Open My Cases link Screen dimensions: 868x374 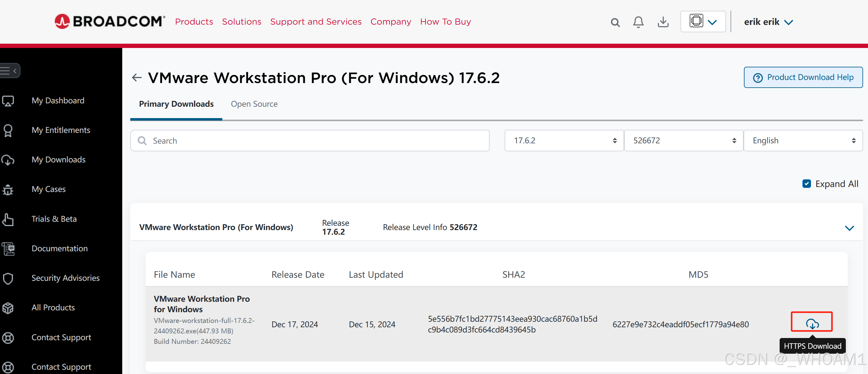click(49, 189)
